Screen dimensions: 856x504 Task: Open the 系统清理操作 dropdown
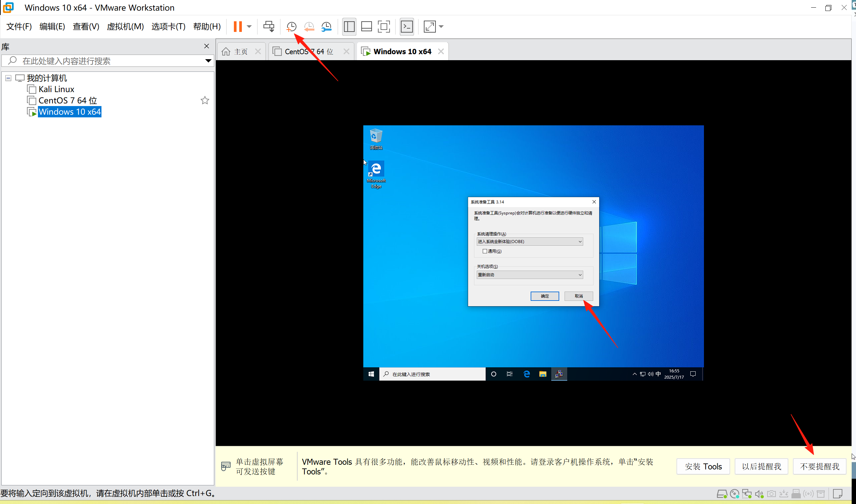click(529, 241)
